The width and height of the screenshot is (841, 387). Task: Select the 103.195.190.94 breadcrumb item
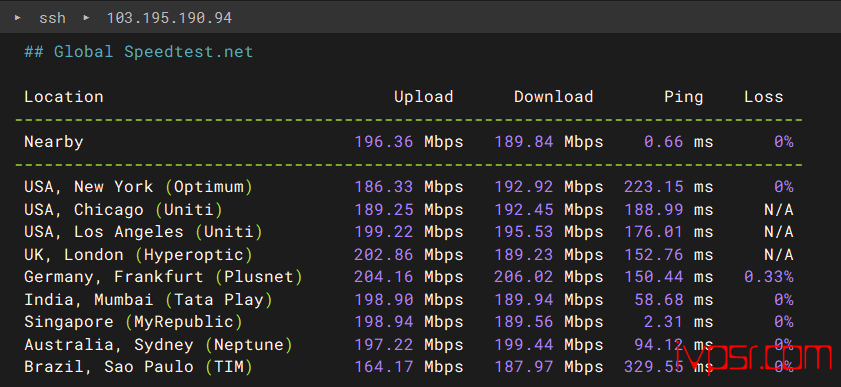click(x=169, y=18)
